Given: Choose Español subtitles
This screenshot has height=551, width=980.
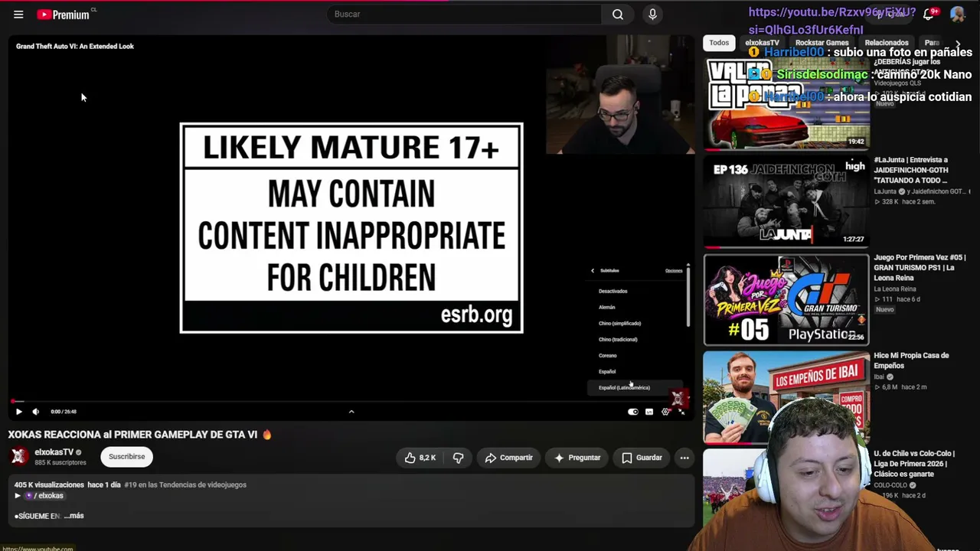Looking at the screenshot, I should [x=607, y=371].
